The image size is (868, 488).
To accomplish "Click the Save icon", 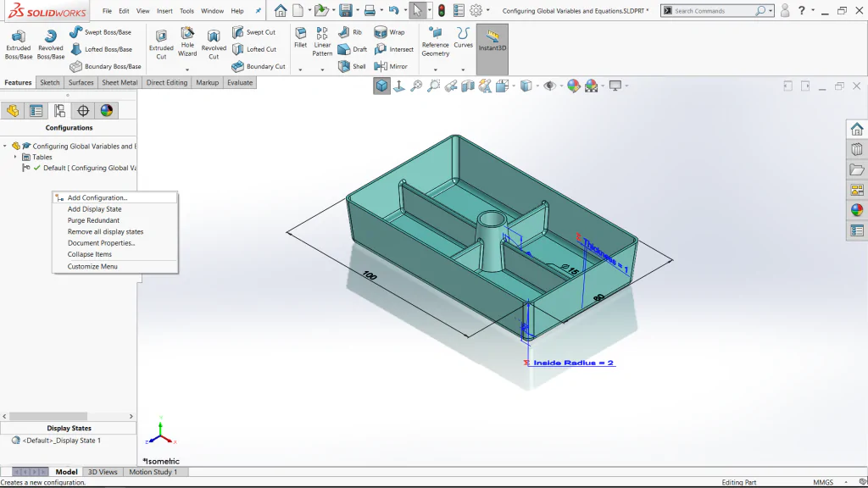I will [x=346, y=10].
